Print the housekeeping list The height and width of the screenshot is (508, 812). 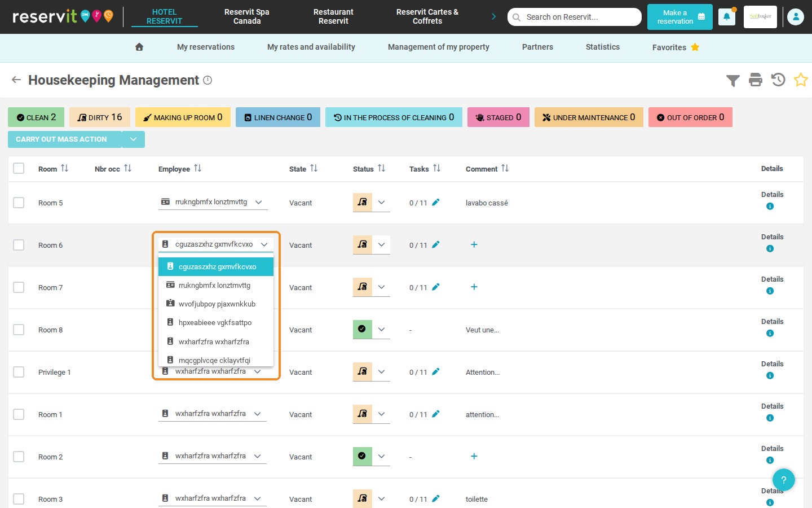[x=756, y=80]
